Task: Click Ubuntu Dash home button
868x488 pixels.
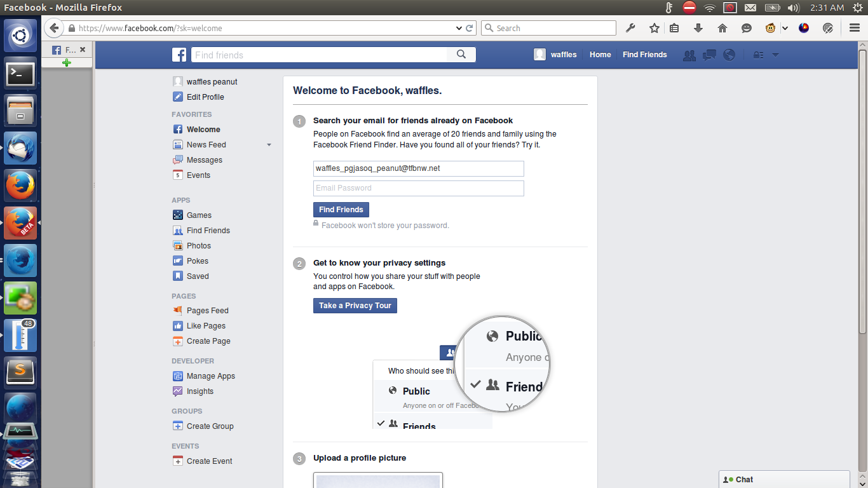Action: point(21,36)
